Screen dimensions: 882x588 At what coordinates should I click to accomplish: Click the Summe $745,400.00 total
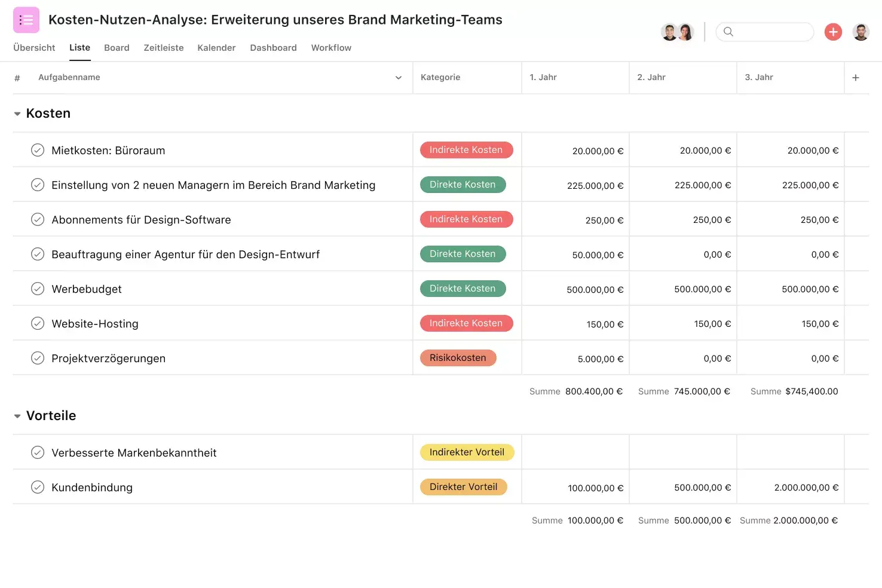tap(794, 391)
